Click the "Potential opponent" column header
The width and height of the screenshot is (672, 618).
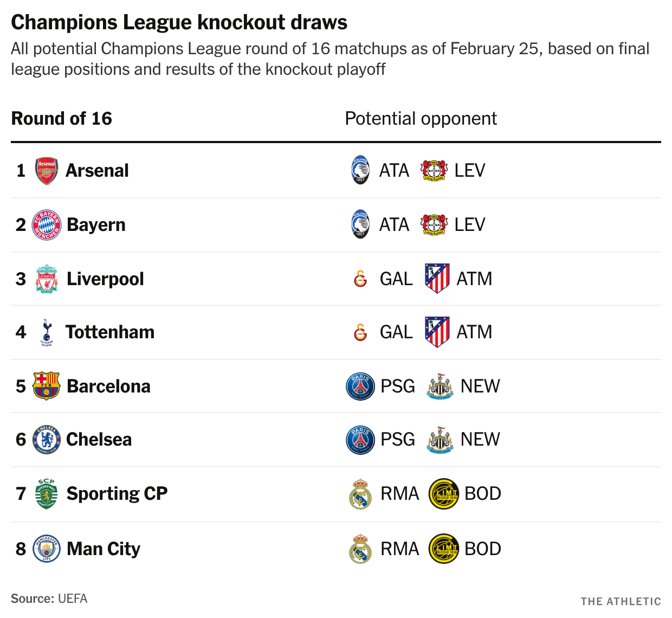pos(421,119)
